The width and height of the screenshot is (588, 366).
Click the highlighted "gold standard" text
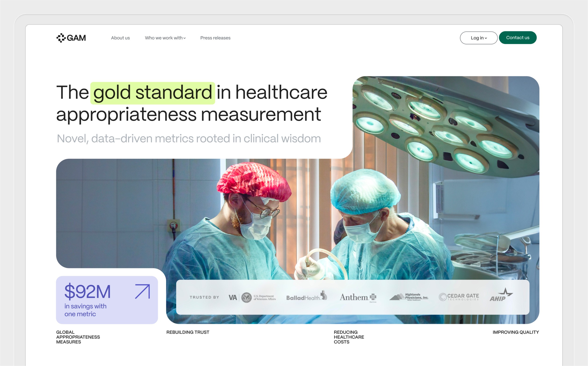point(153,93)
